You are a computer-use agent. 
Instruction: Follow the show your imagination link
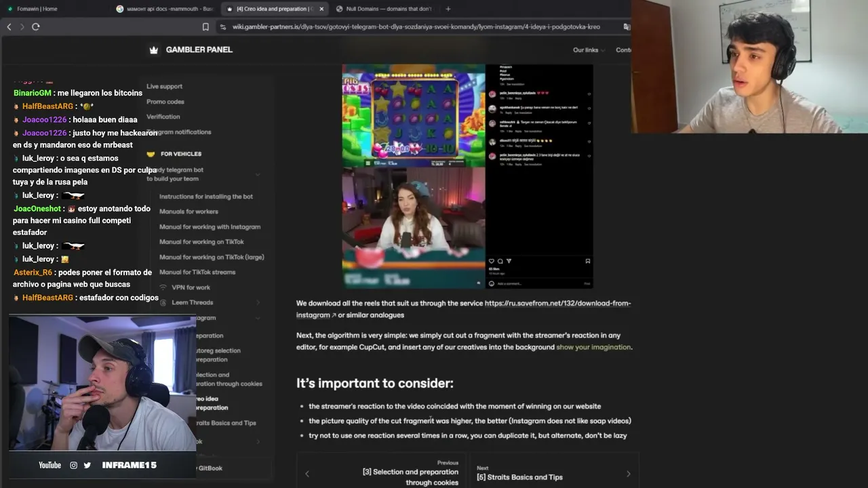click(x=593, y=347)
